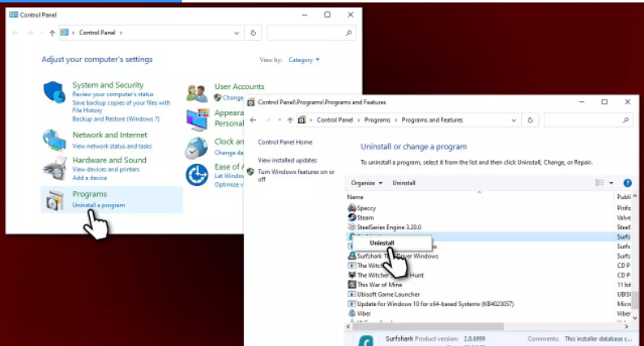The image size is (644, 346).
Task: Open the User Accounts heading link
Action: pyautogui.click(x=239, y=86)
